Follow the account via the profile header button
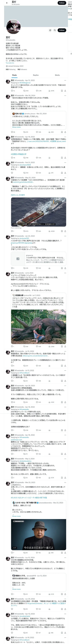 62,30
